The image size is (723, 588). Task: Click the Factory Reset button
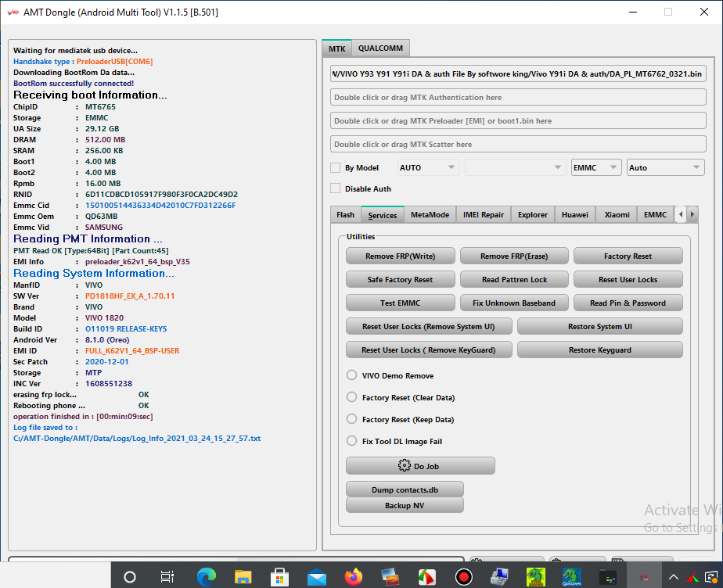[x=628, y=256]
